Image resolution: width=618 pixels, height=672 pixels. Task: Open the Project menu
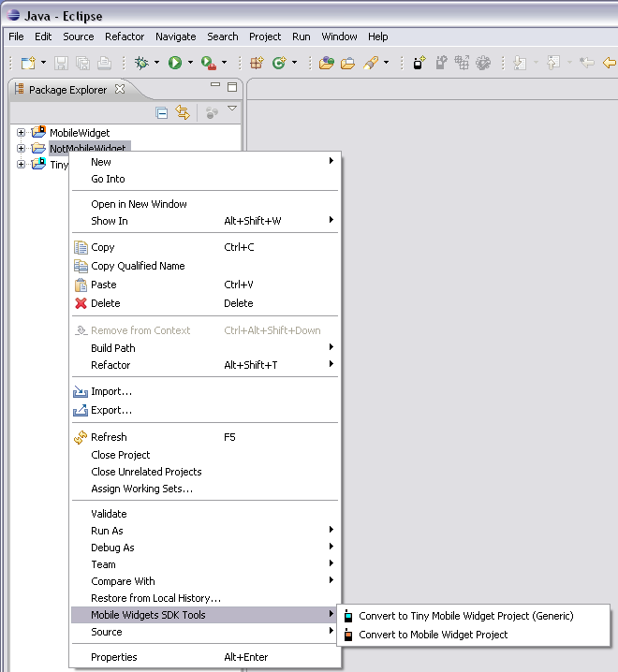point(265,37)
